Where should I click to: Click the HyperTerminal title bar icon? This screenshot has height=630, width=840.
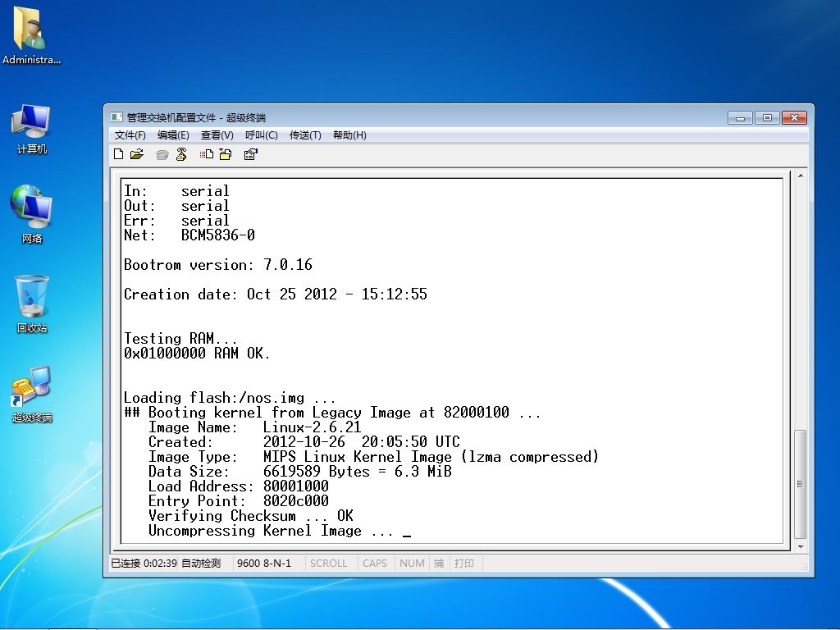[116, 117]
